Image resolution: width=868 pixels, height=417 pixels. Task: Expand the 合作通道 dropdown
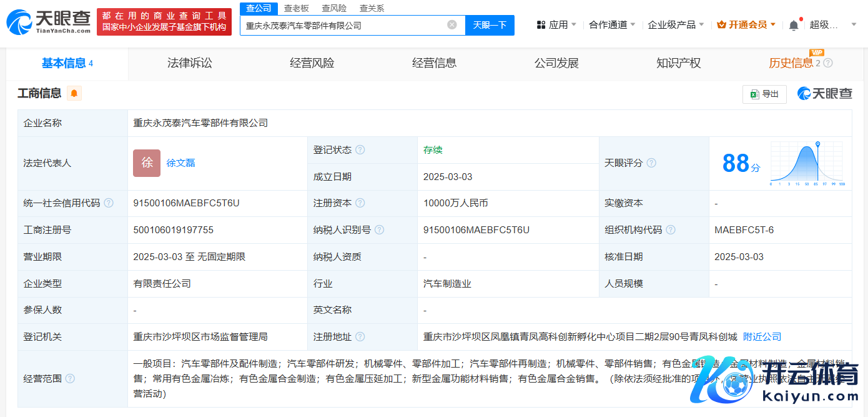click(612, 25)
